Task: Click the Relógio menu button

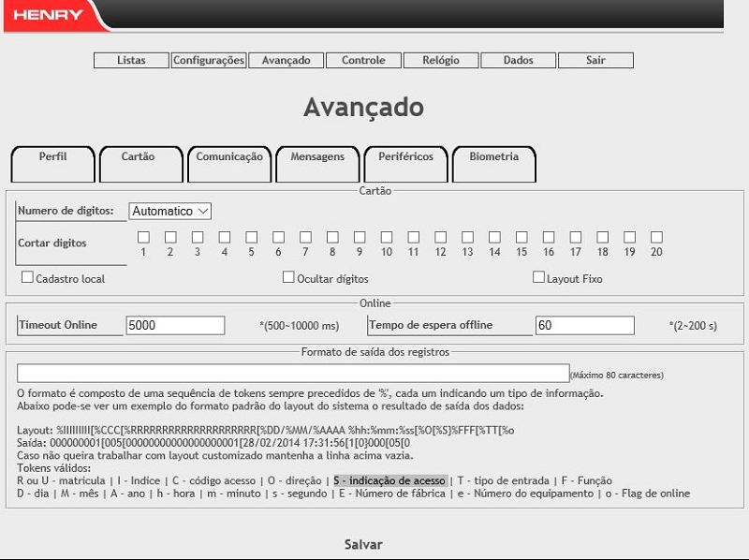Action: (x=441, y=60)
